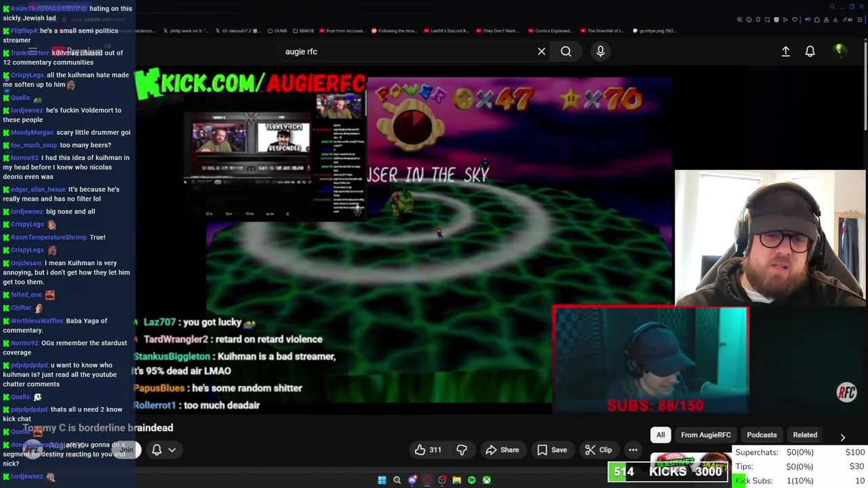Viewport: 868px width, 488px height.
Task: Click the YouTube search magnifier button
Action: point(566,52)
